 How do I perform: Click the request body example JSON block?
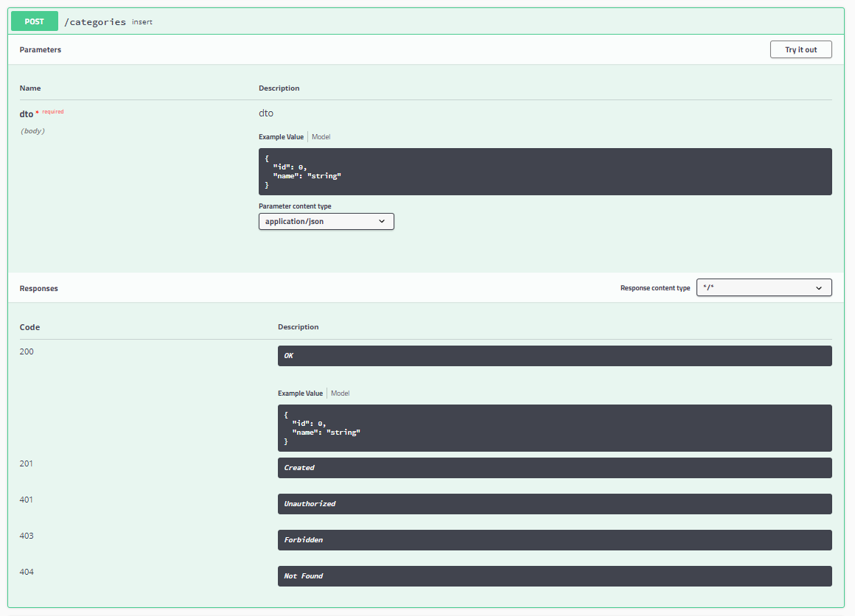click(545, 171)
